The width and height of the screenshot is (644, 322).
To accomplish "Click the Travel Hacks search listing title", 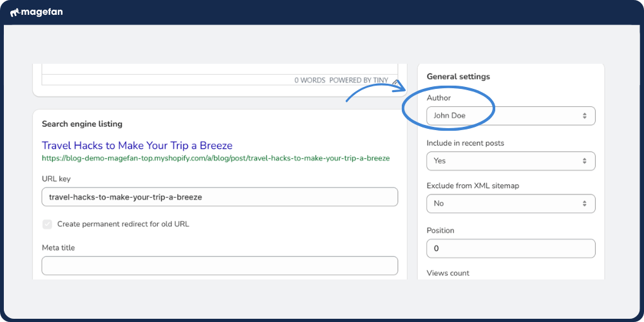I will [137, 146].
